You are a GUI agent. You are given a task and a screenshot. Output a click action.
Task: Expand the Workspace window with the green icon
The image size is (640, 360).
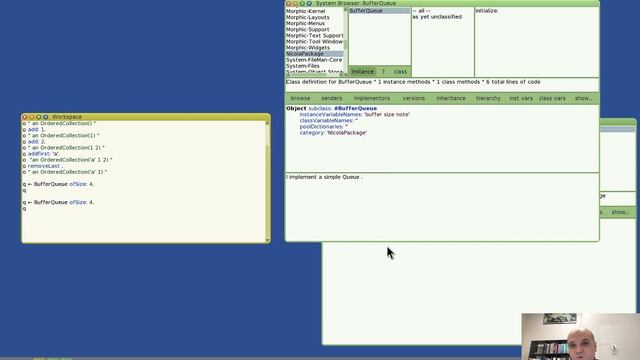coord(38,117)
